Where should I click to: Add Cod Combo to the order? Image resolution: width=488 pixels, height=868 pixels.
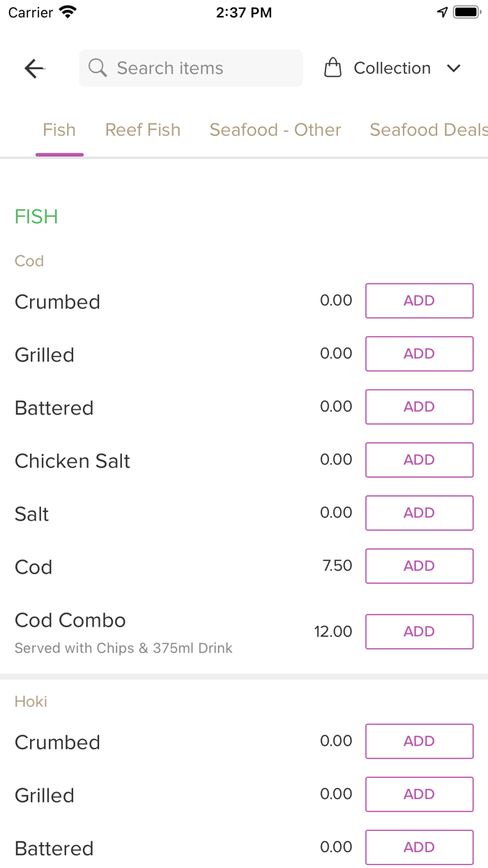[x=419, y=631]
